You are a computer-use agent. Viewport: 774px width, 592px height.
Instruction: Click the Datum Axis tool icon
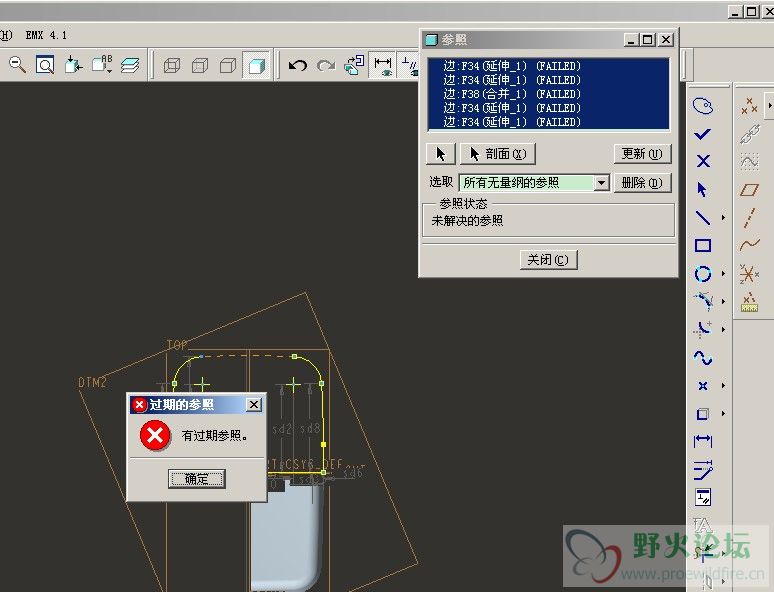click(x=749, y=218)
